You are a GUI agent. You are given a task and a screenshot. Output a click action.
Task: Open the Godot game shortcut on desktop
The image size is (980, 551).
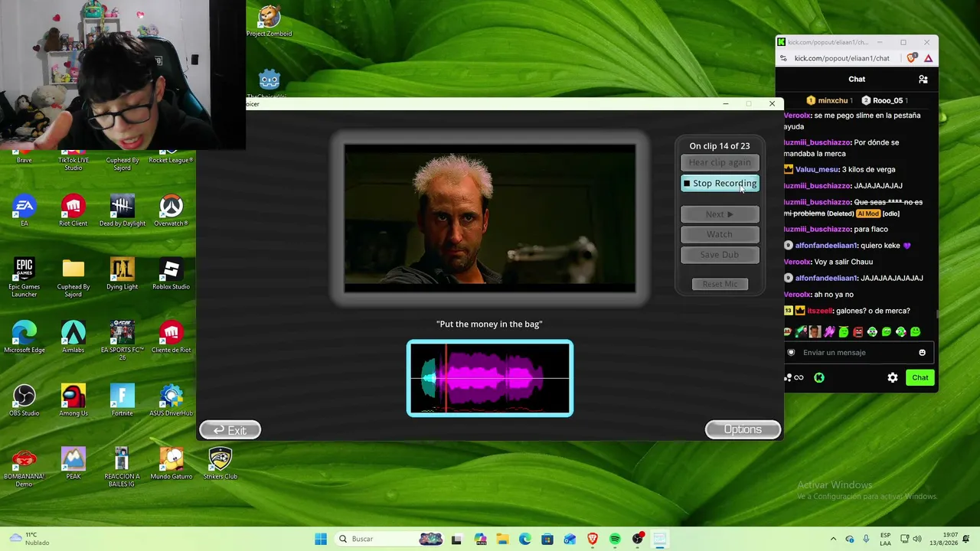[269, 84]
